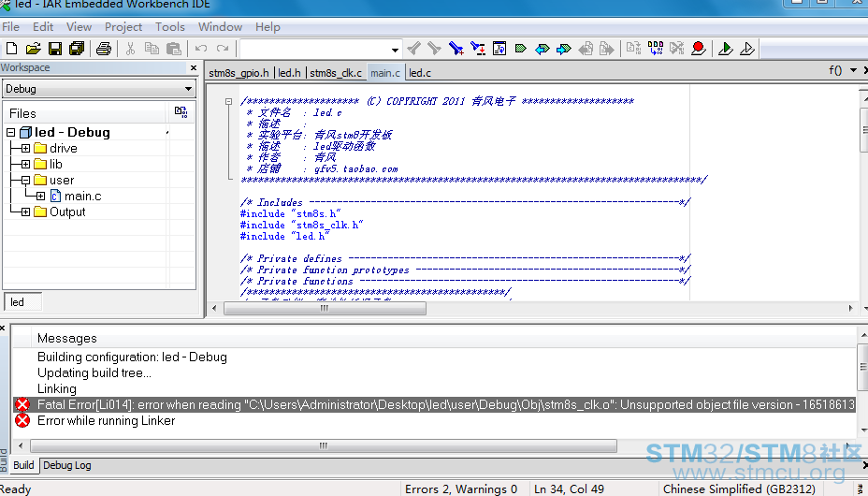Select the Fatal Error[Li014] message row
The image size is (868, 496).
[x=435, y=404]
